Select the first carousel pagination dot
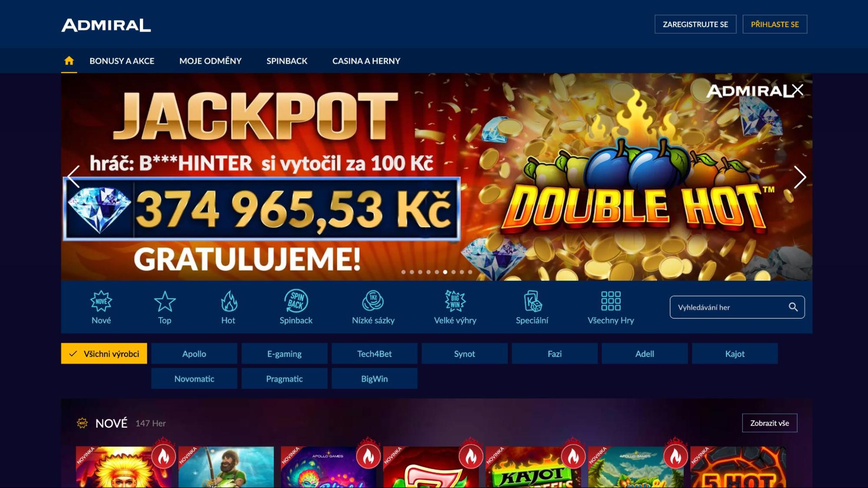 [x=403, y=272]
